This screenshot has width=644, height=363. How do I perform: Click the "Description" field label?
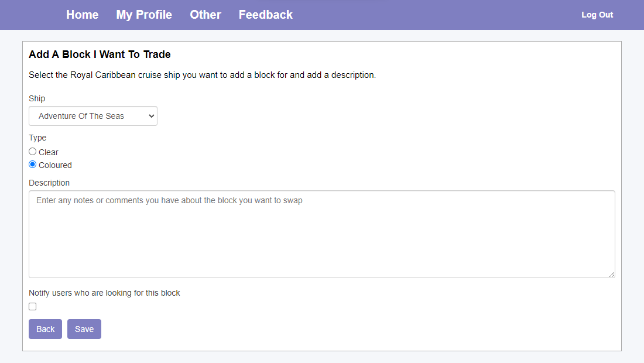49,183
